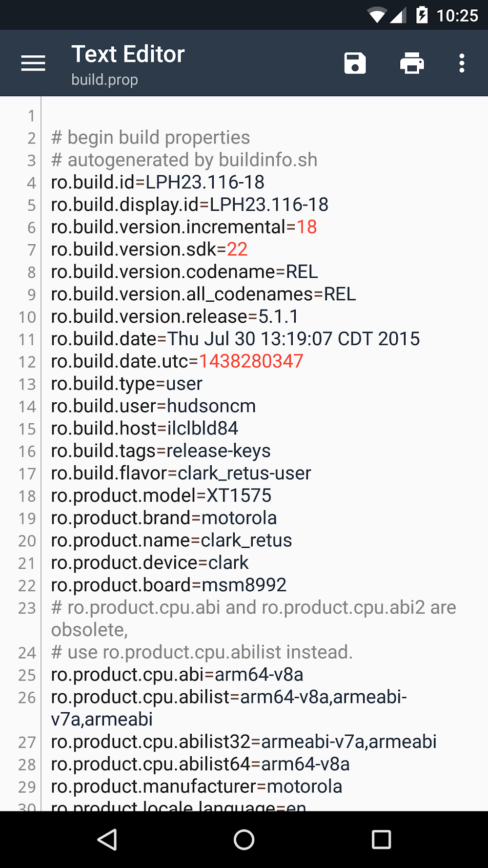Place cursor on ro.build.id line
Image resolution: width=488 pixels, height=868 pixels.
pos(157,183)
